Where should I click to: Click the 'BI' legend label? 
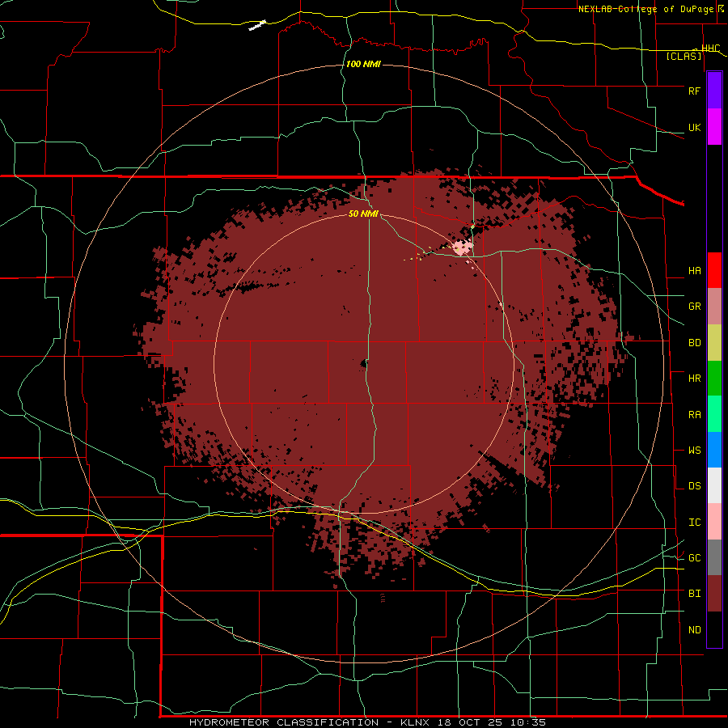[x=694, y=594]
